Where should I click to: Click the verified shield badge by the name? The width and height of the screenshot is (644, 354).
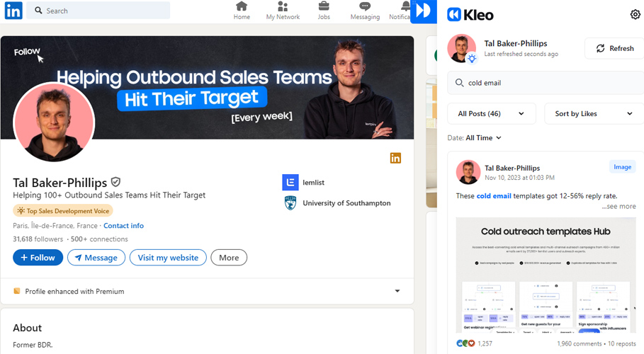(x=115, y=181)
